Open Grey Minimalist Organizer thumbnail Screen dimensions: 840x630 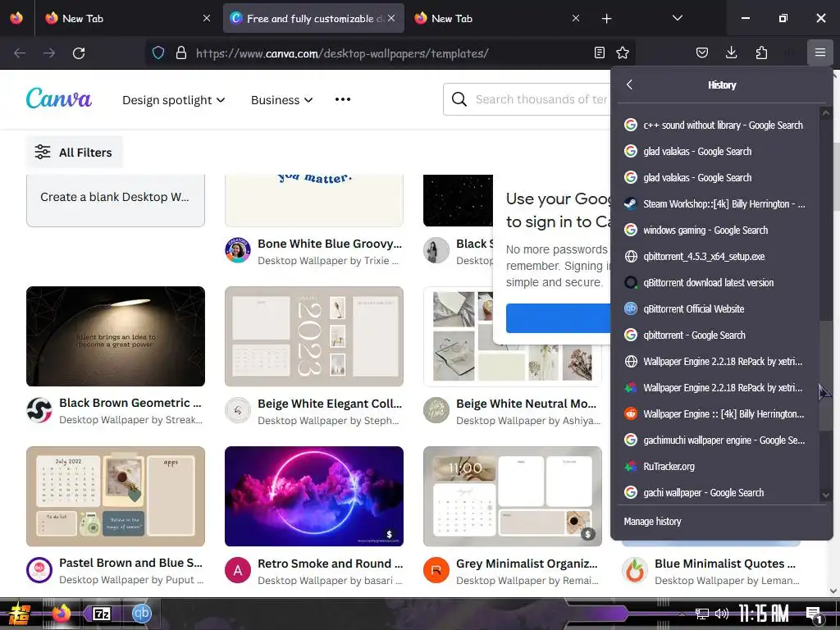(x=512, y=496)
